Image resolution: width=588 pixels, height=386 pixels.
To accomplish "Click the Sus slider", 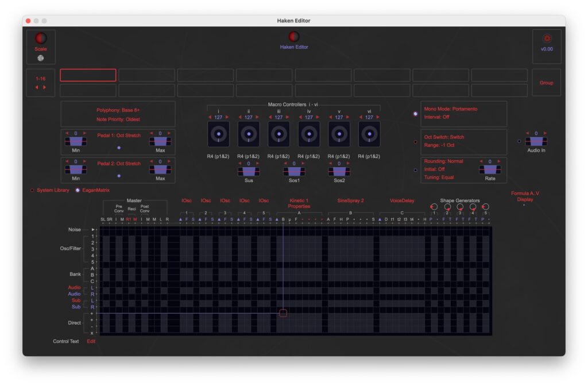I will point(248,171).
